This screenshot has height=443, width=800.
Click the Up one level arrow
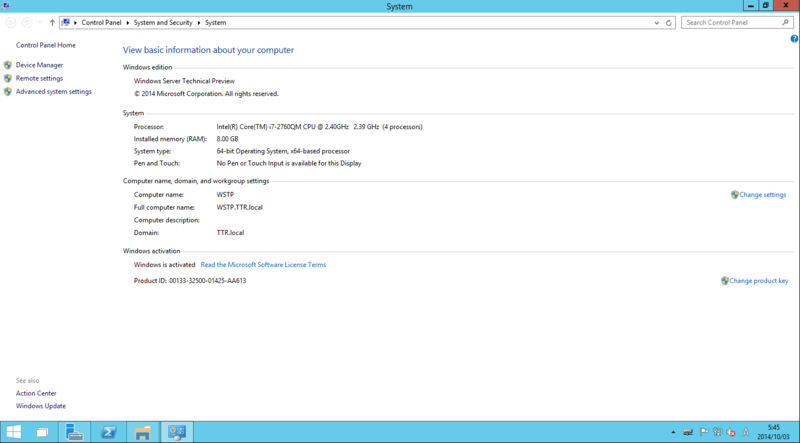tap(52, 22)
